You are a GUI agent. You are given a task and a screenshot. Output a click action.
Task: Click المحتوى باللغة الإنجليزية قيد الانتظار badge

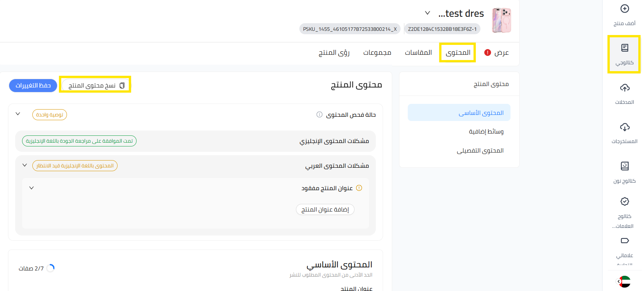(75, 166)
